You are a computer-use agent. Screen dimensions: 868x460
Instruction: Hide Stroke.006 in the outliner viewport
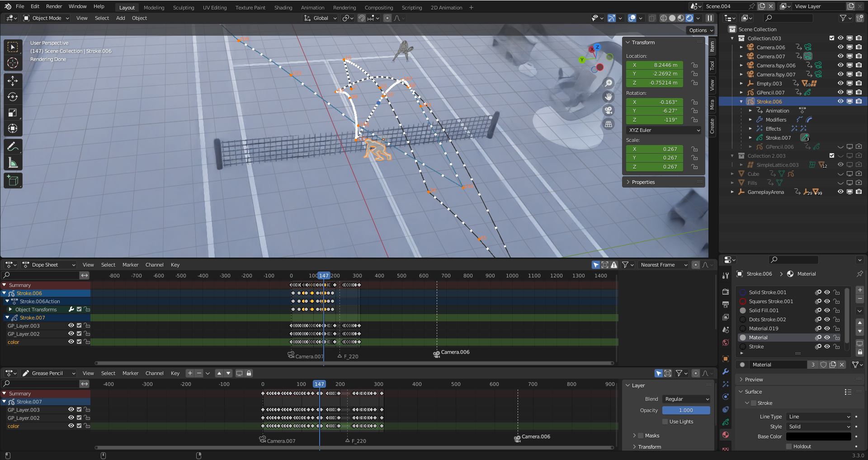coord(840,102)
